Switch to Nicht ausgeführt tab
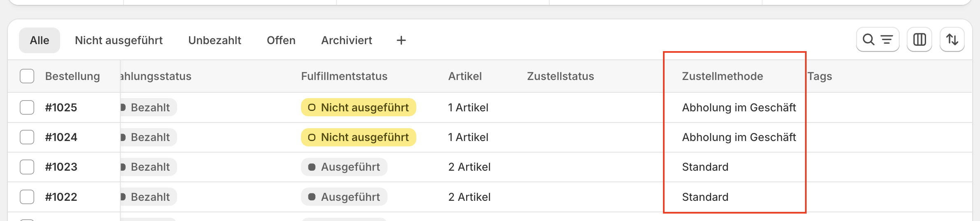The image size is (980, 221). (119, 40)
